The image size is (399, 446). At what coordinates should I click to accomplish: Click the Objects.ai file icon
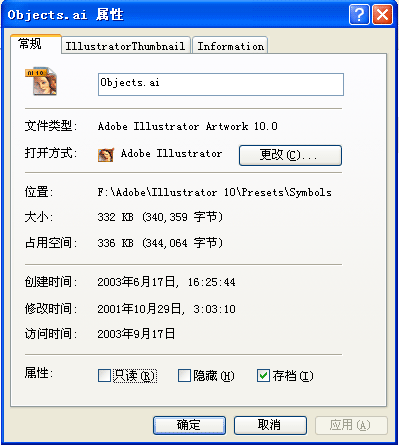coord(41,82)
